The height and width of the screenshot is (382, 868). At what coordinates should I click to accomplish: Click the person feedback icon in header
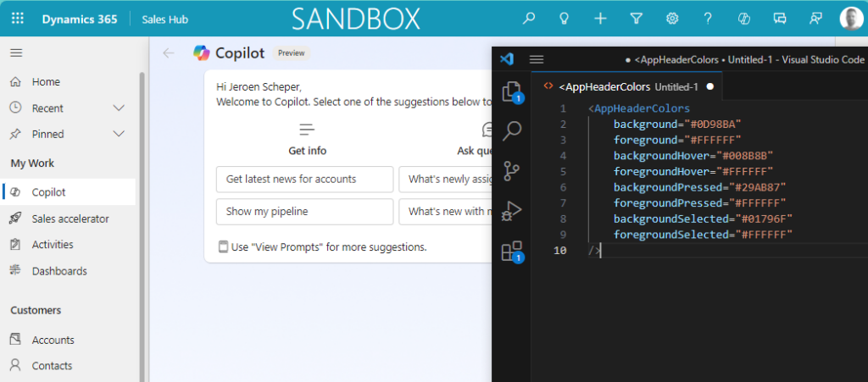click(x=815, y=19)
